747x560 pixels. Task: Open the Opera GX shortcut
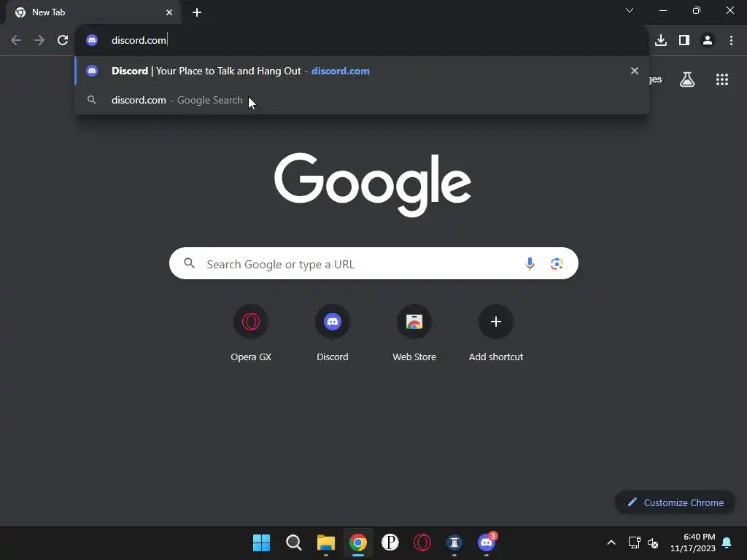pyautogui.click(x=251, y=333)
